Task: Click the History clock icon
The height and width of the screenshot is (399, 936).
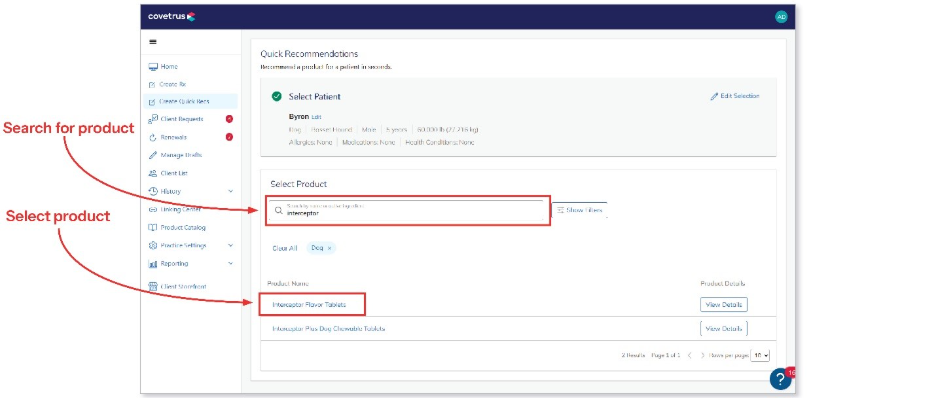Action: point(153,191)
